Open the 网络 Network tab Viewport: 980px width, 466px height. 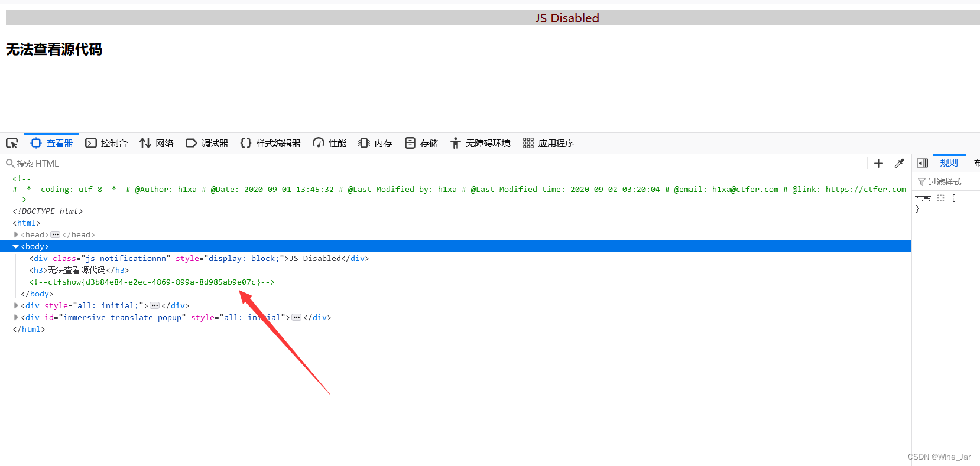[157, 143]
